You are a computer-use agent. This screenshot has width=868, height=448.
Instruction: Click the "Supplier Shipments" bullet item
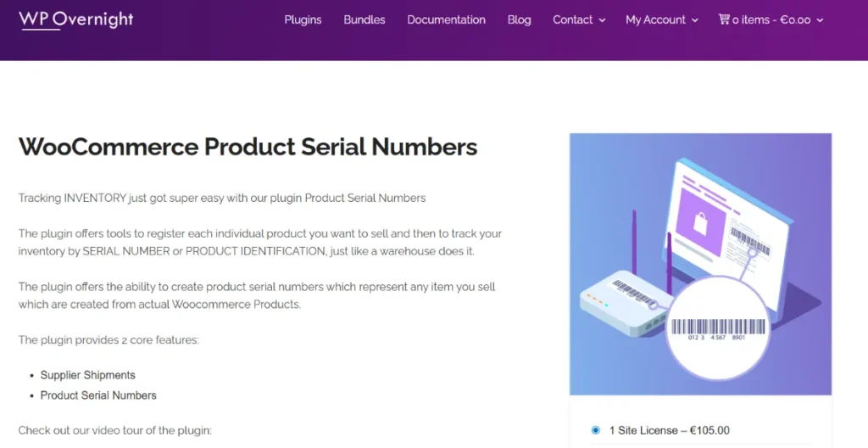tap(88, 375)
